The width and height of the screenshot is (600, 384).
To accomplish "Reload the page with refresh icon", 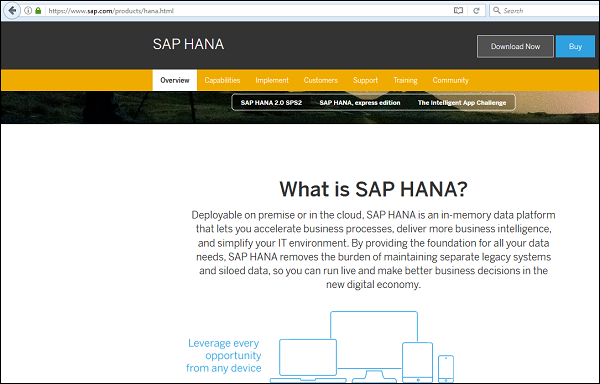I will [x=476, y=11].
